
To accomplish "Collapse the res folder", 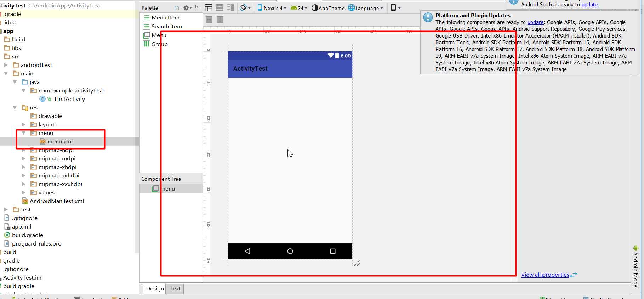I will click(x=15, y=107).
